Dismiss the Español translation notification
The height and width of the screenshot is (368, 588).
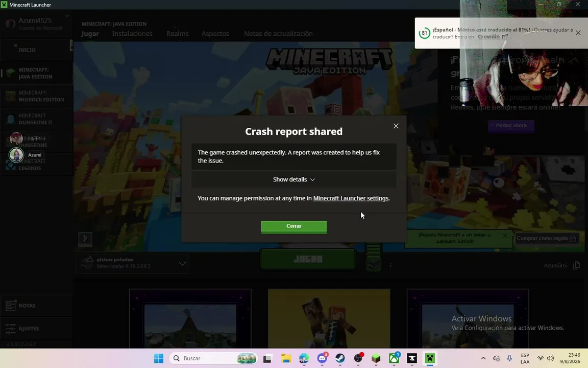578,33
